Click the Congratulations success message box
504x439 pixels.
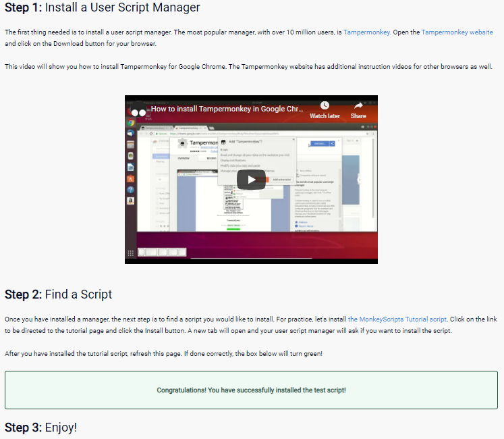251,390
